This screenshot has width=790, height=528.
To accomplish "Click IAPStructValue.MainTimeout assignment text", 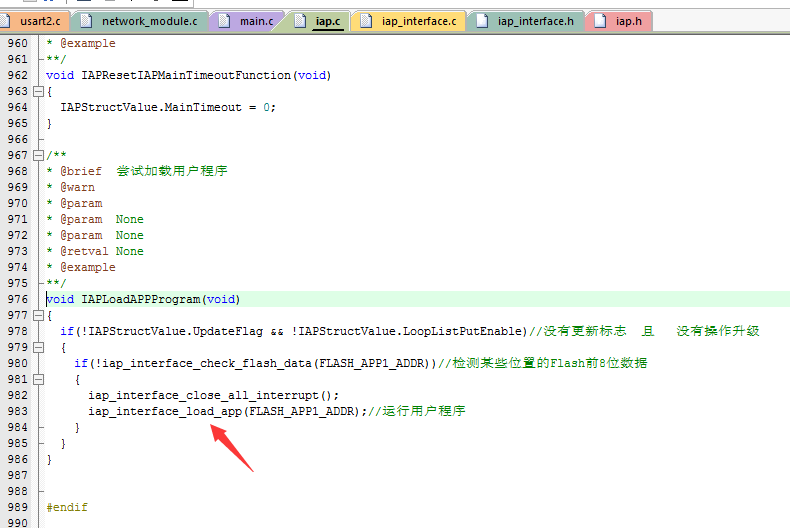I will click(x=168, y=107).
